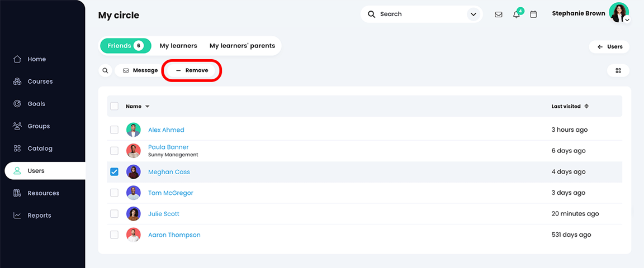Click Meghan Cass's avatar
The image size is (644, 268).
(x=134, y=172)
